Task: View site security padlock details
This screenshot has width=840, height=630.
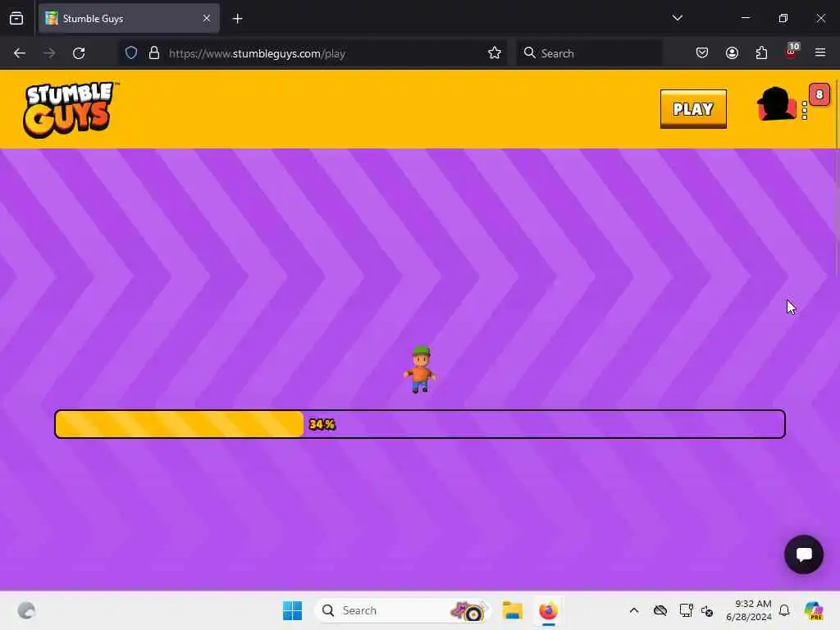Action: [x=154, y=53]
